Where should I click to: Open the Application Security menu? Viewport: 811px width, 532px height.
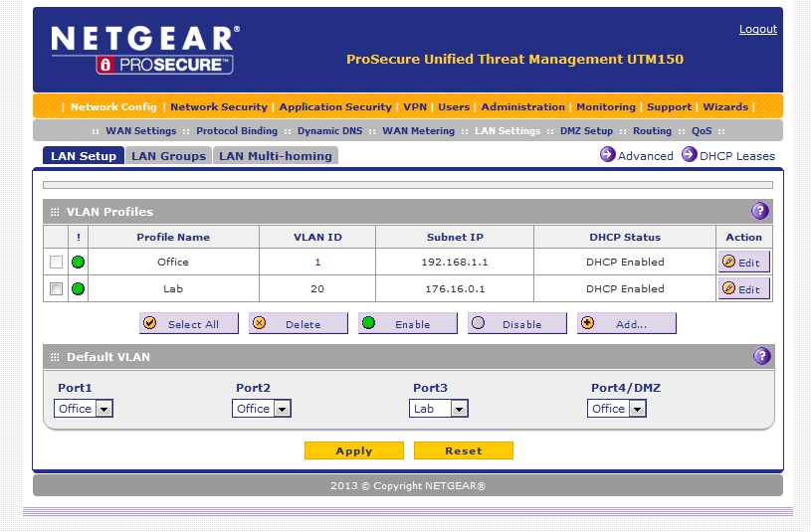(335, 107)
